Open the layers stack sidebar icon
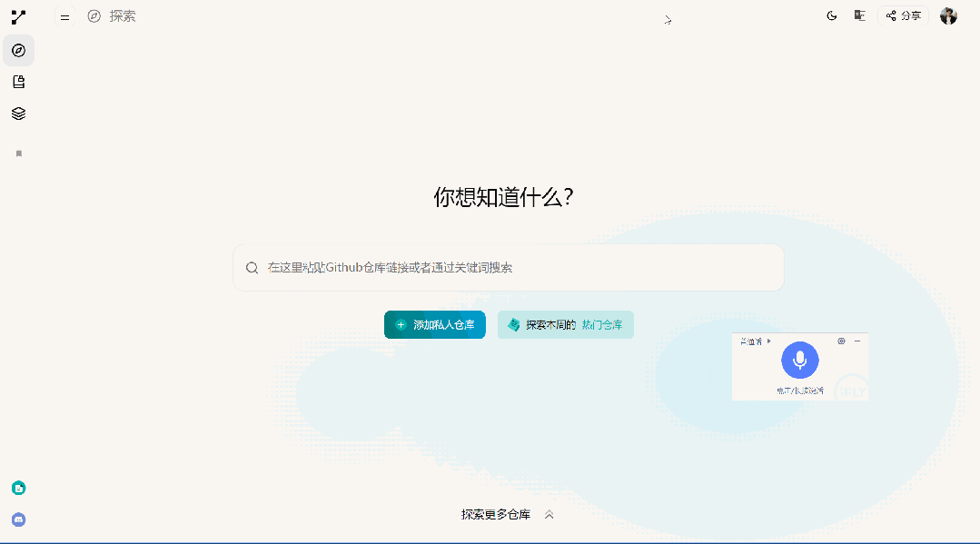This screenshot has height=544, width=980. tap(19, 114)
